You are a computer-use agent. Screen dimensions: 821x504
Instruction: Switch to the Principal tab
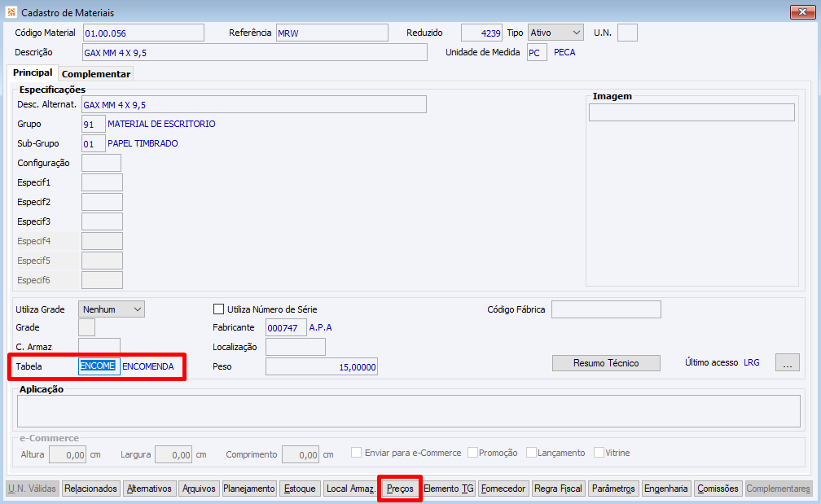point(33,72)
